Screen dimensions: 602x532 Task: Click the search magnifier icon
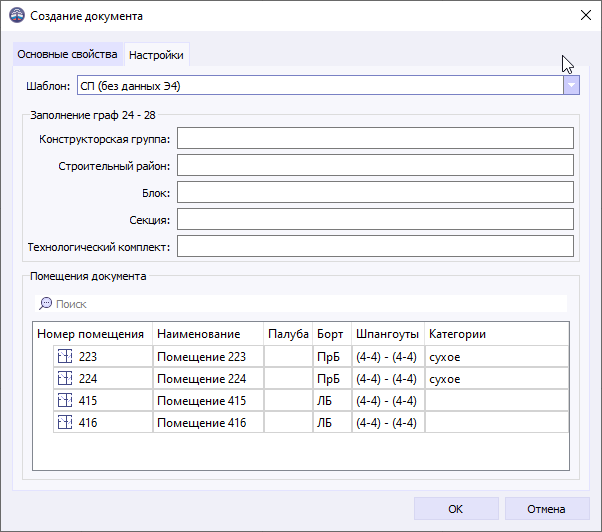click(45, 304)
